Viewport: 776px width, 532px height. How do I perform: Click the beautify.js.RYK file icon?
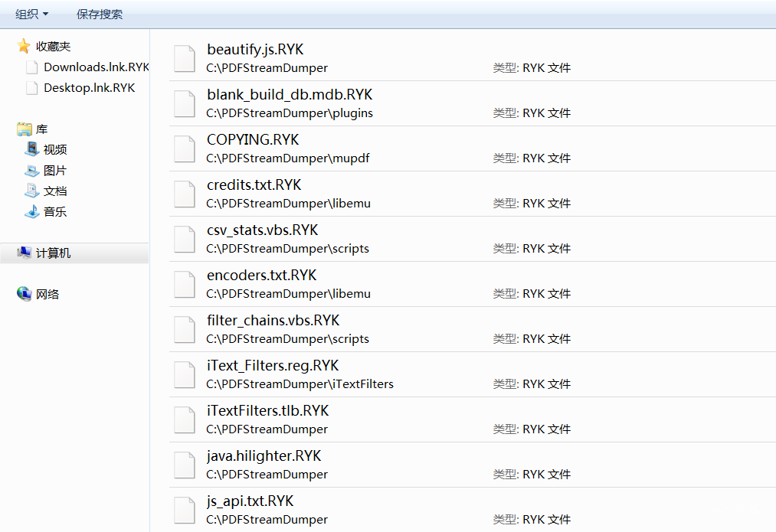(x=185, y=58)
